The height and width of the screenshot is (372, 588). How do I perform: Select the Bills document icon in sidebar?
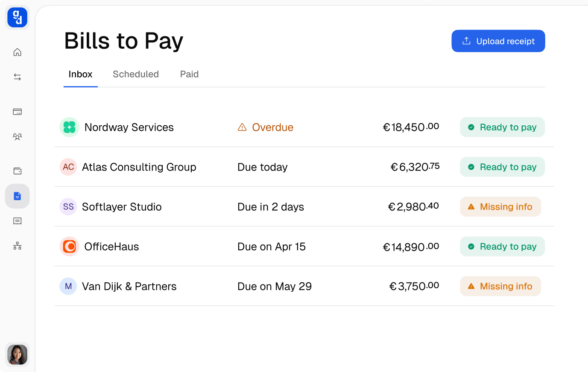tap(17, 196)
